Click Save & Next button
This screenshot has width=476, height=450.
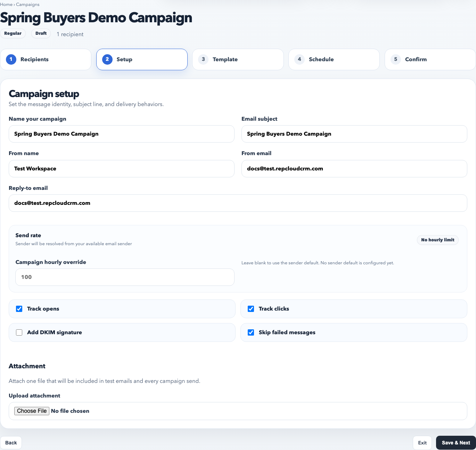pos(456,443)
